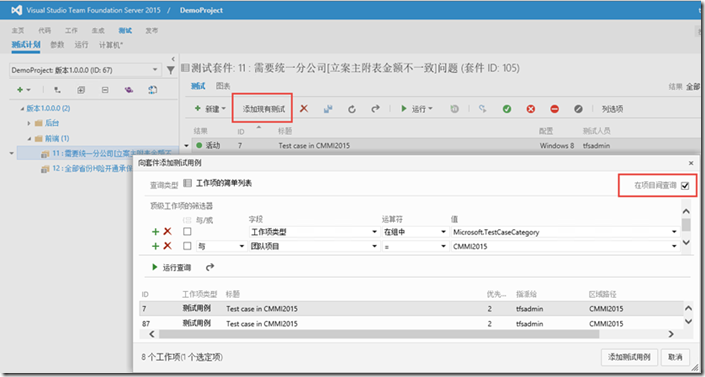Open the 计算机 sub-tab
705x377 pixels.
[111, 45]
